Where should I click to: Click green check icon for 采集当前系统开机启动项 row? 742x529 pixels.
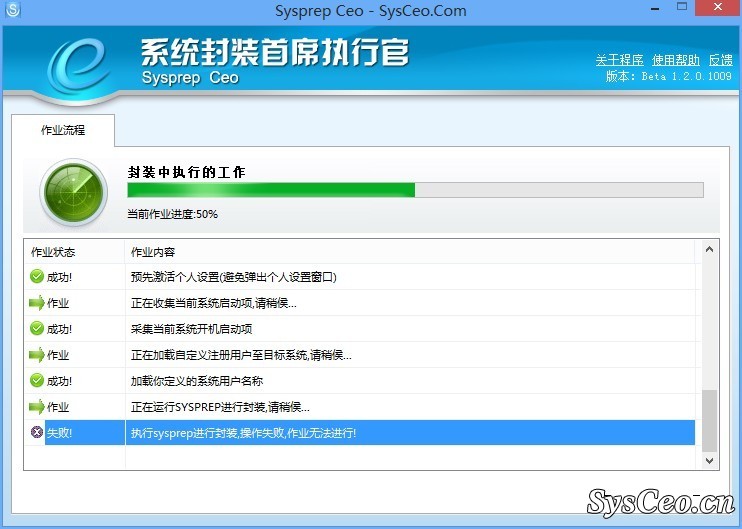pos(37,328)
